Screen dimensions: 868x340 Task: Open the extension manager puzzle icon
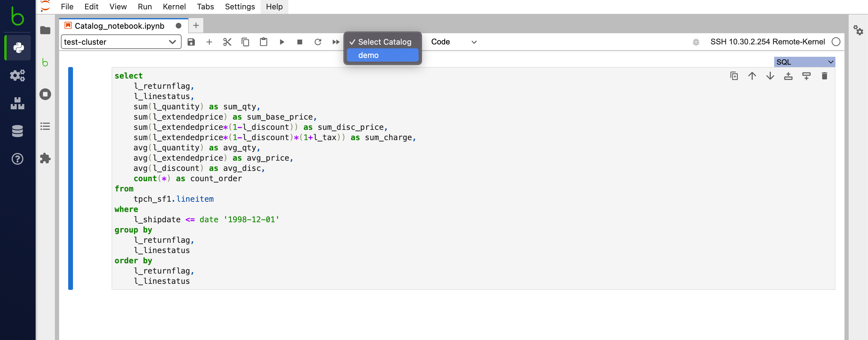45,158
